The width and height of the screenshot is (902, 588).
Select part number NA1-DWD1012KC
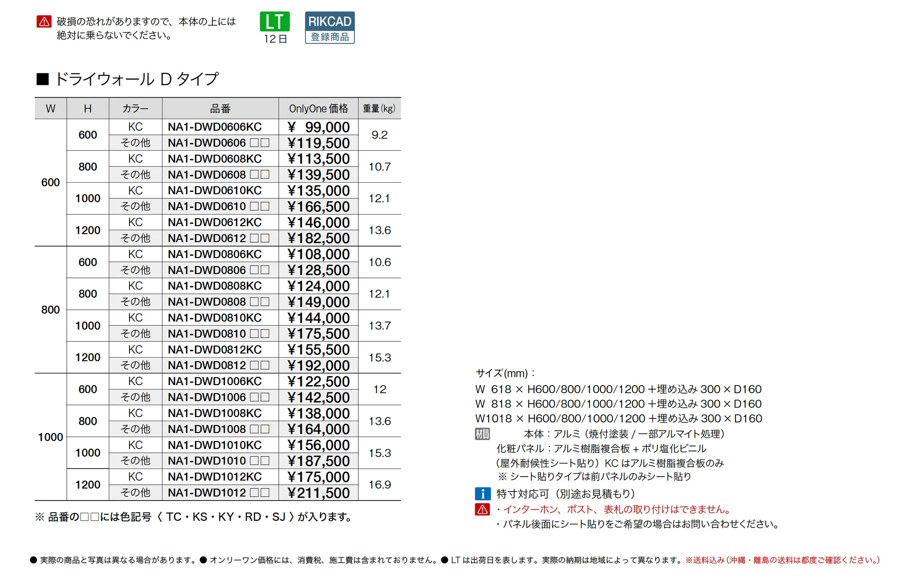click(215, 477)
